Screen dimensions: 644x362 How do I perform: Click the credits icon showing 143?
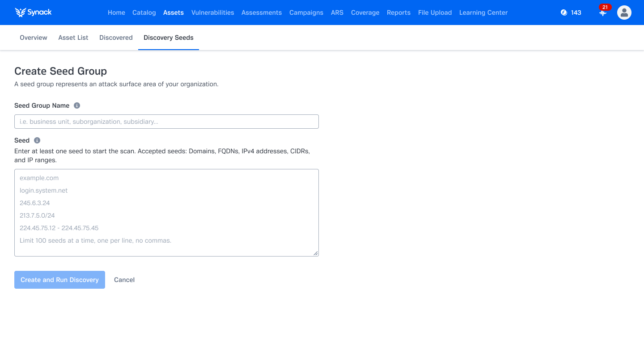click(x=564, y=13)
